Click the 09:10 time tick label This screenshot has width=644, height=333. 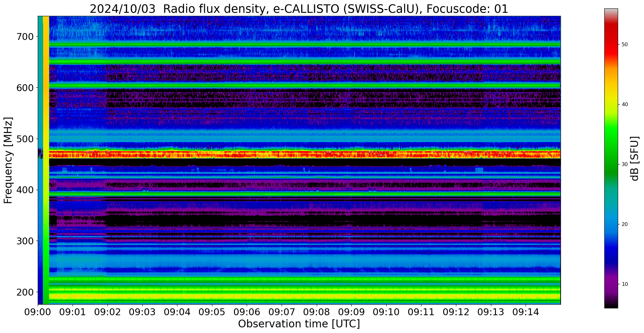(x=386, y=312)
